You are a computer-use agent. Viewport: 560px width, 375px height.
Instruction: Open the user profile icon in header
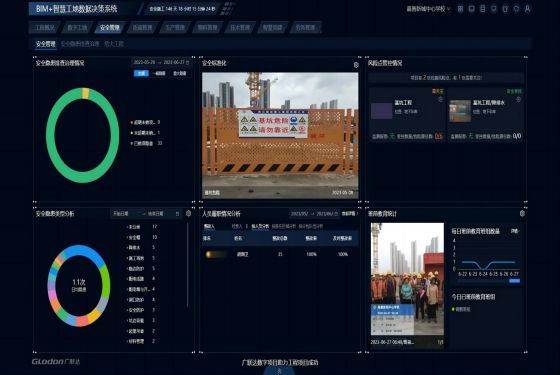coord(527,9)
